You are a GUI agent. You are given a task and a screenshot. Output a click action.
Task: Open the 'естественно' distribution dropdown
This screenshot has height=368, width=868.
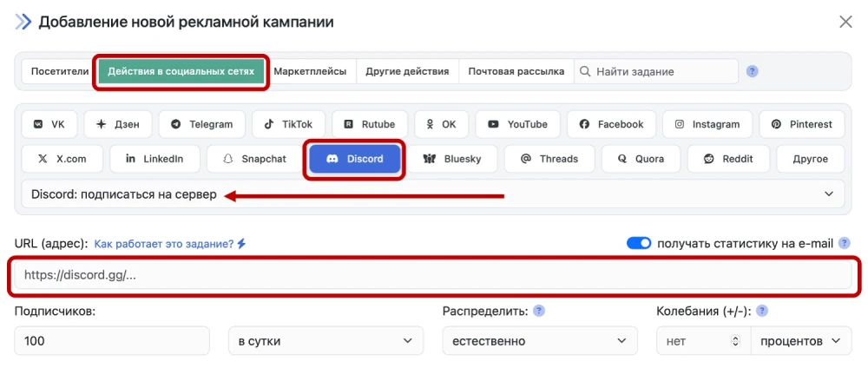(539, 341)
